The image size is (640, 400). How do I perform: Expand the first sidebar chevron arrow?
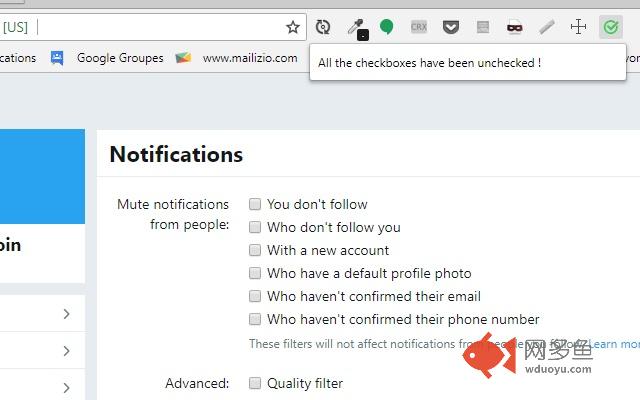67,314
